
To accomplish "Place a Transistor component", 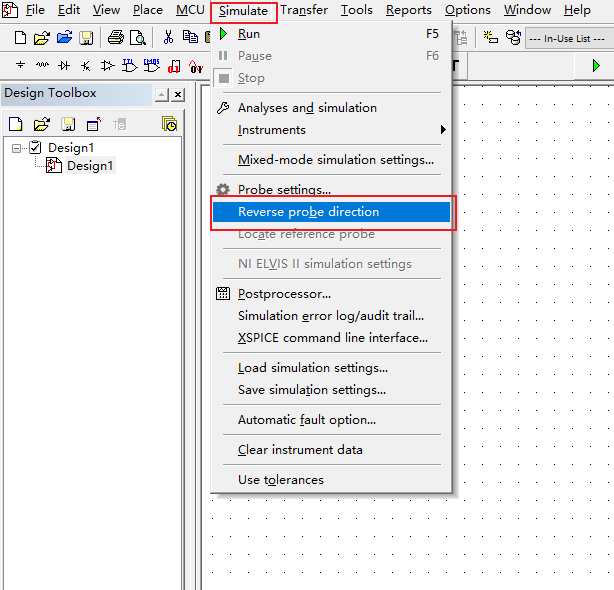I will (x=86, y=66).
